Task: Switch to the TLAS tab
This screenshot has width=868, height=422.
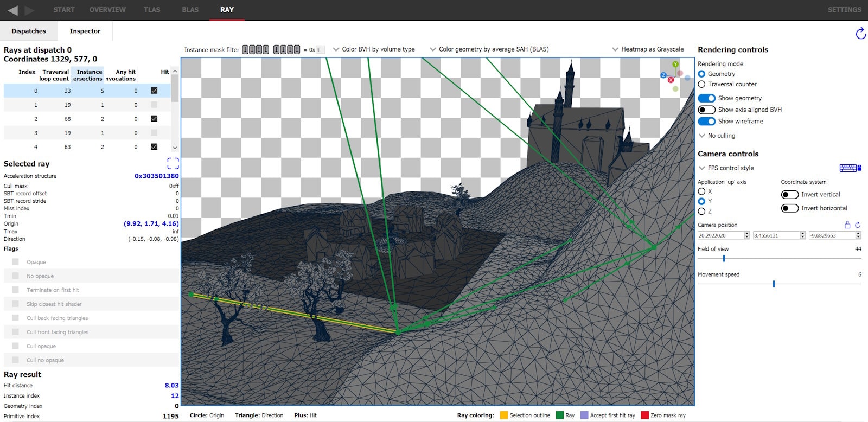Action: tap(152, 10)
